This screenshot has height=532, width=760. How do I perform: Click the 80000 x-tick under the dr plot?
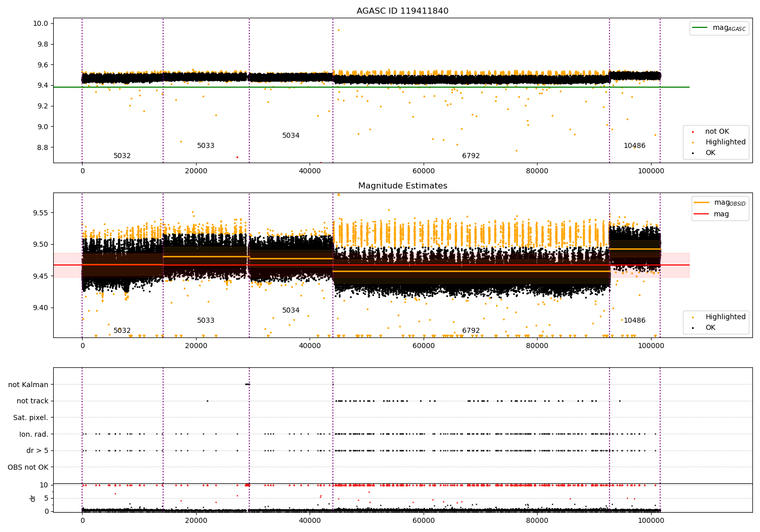[x=537, y=520]
